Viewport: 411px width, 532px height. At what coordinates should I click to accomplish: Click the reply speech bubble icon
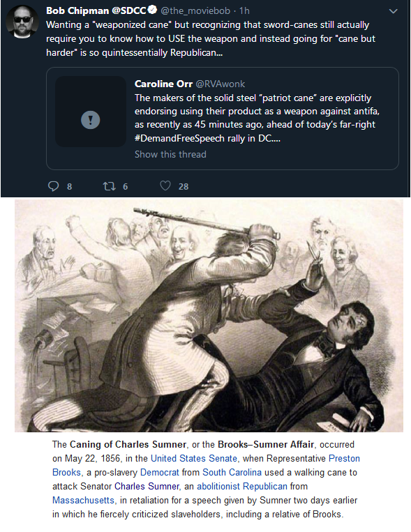coord(53,186)
